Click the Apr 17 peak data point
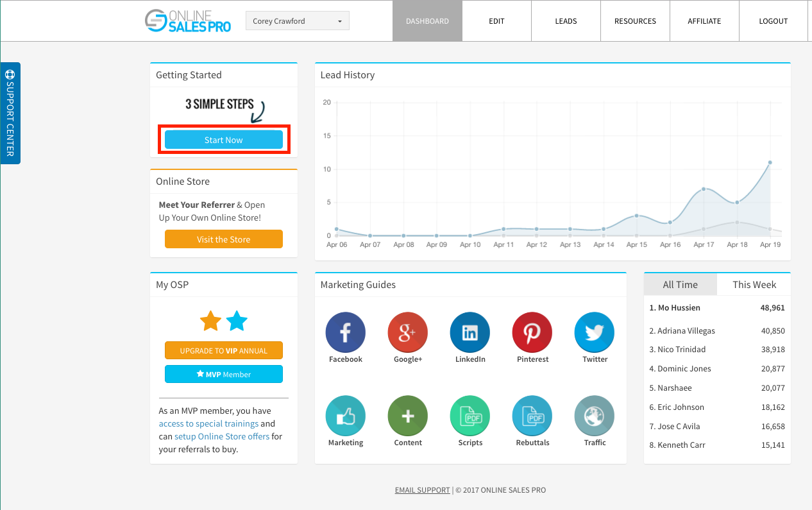The image size is (812, 510). tap(704, 189)
